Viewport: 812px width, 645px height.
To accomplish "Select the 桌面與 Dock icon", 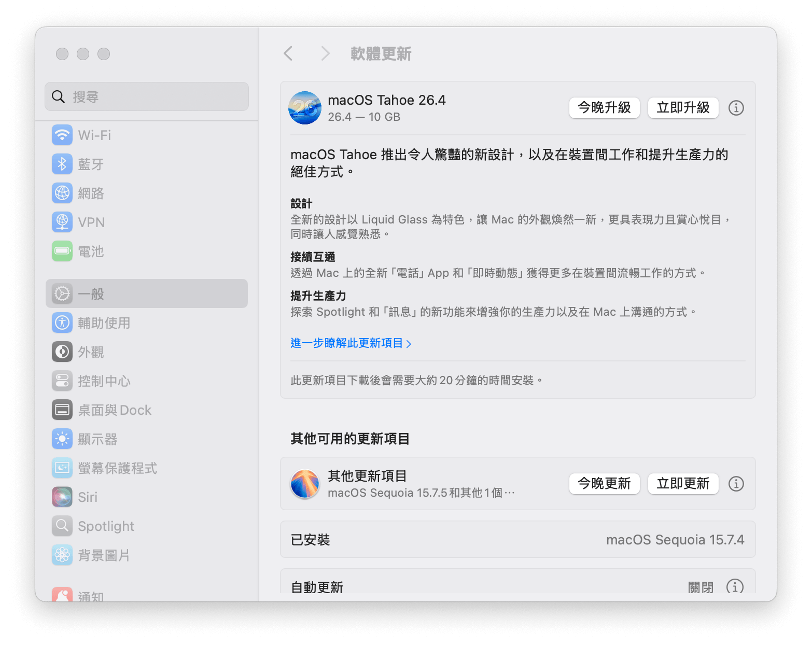I will (62, 410).
